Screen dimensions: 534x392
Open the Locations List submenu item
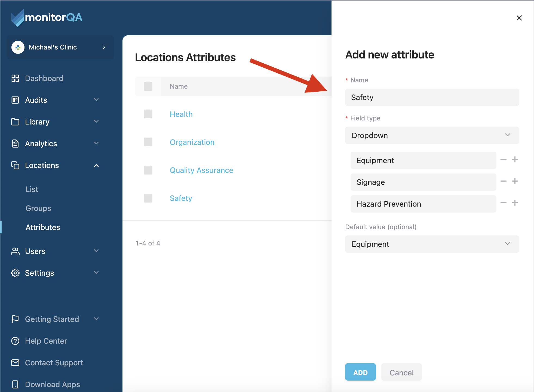click(x=32, y=189)
